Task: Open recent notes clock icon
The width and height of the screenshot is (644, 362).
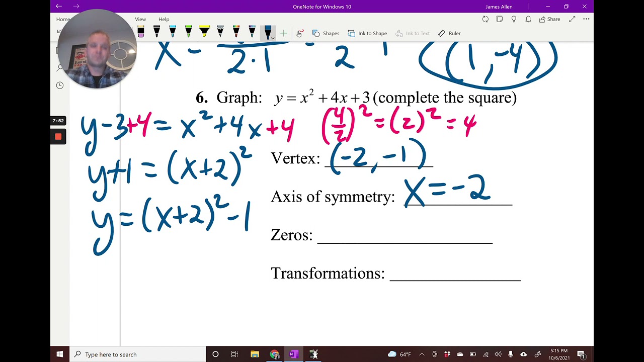Action: [60, 85]
